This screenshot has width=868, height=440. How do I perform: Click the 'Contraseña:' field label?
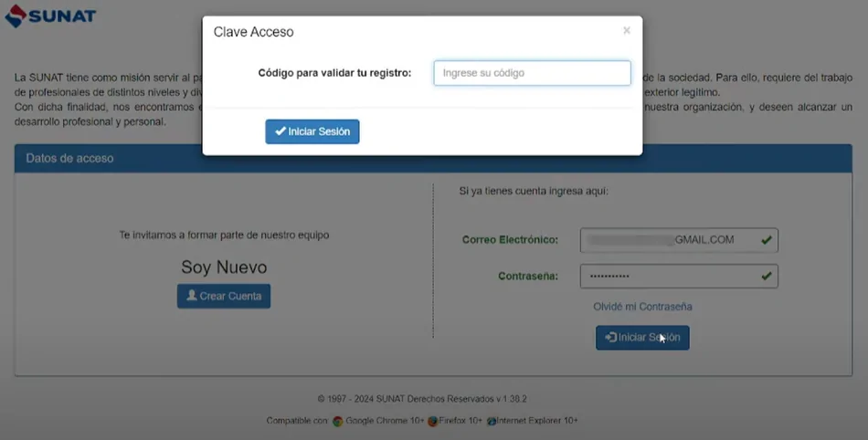[x=535, y=276]
